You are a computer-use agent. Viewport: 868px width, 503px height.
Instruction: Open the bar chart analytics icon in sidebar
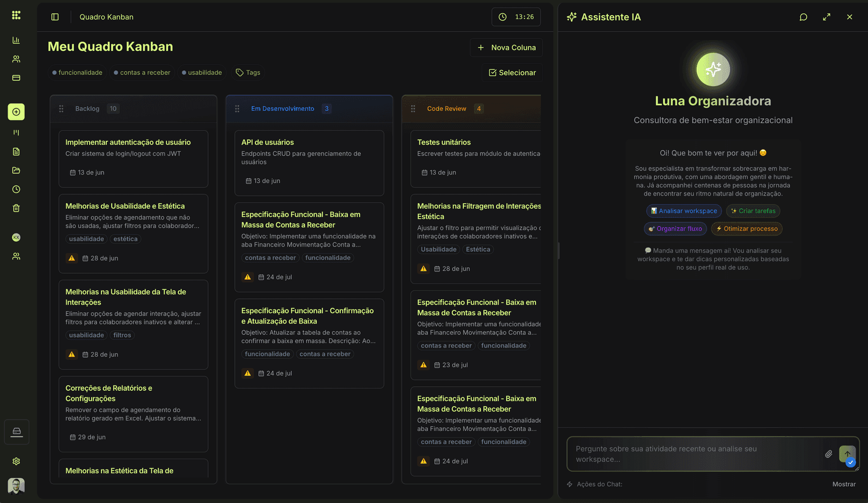click(16, 40)
